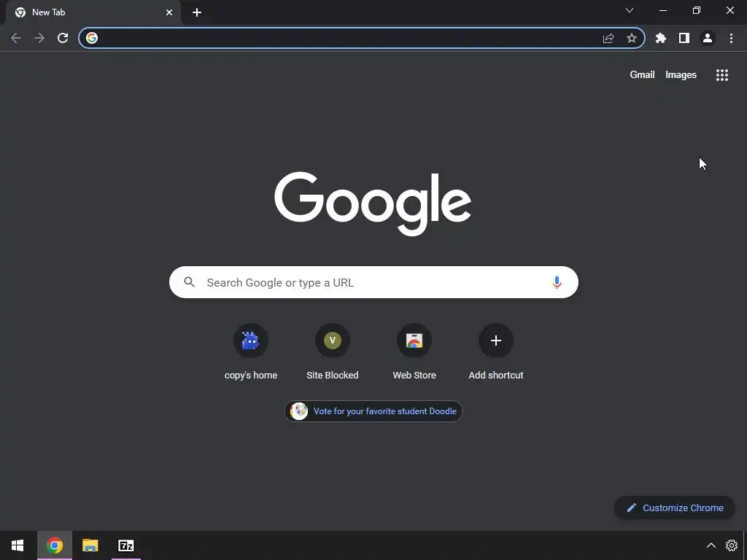Open 7-Zip from the taskbar
The height and width of the screenshot is (560, 747).
125,545
